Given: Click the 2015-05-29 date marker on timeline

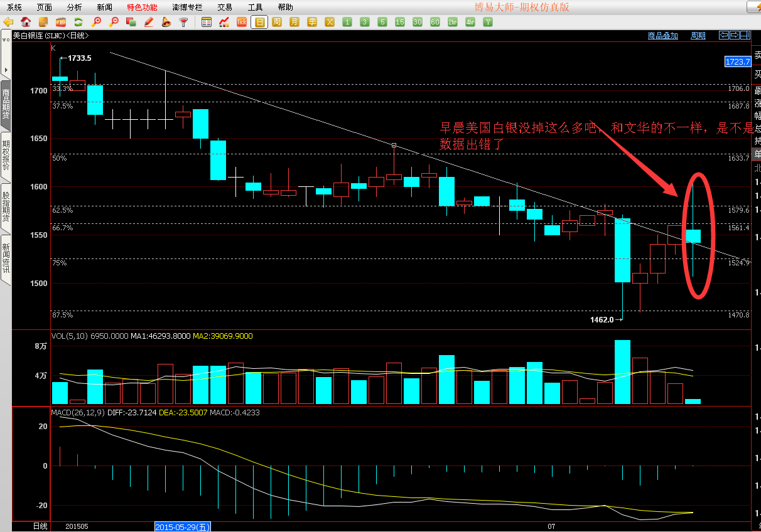Looking at the screenshot, I should [x=183, y=526].
